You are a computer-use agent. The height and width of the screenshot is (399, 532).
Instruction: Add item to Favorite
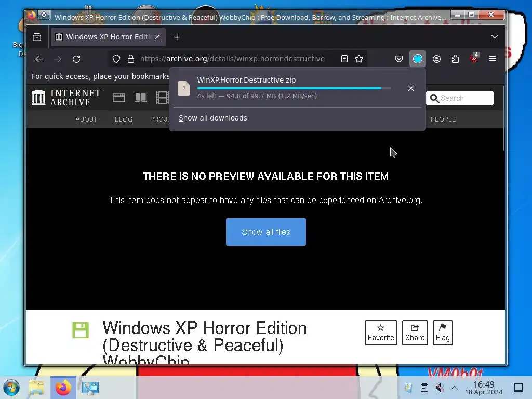381,332
